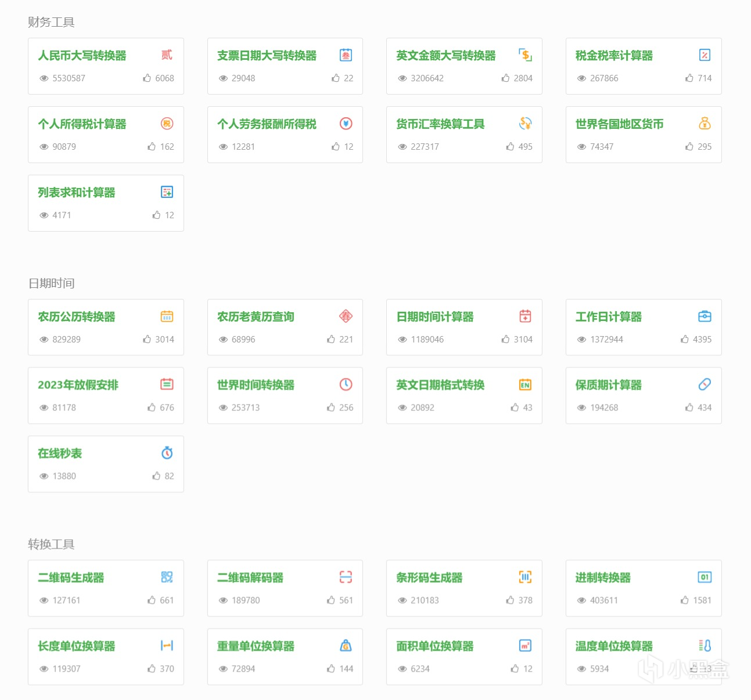Screen dimensions: 751x700
Task: Click the EN icon on 英文日期格式转换 card
Action: 526,385
